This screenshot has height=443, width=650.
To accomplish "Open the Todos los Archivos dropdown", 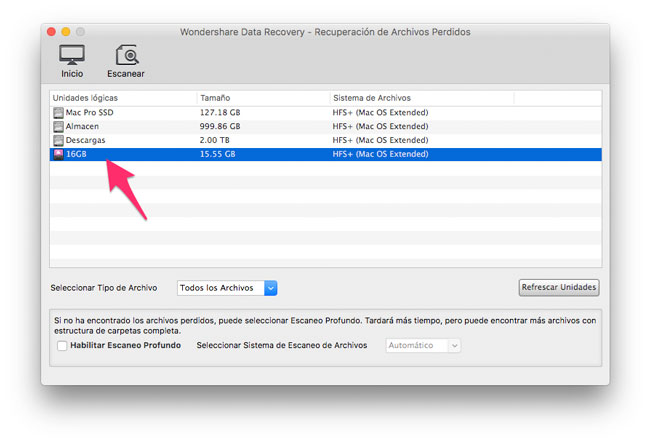I will [227, 288].
